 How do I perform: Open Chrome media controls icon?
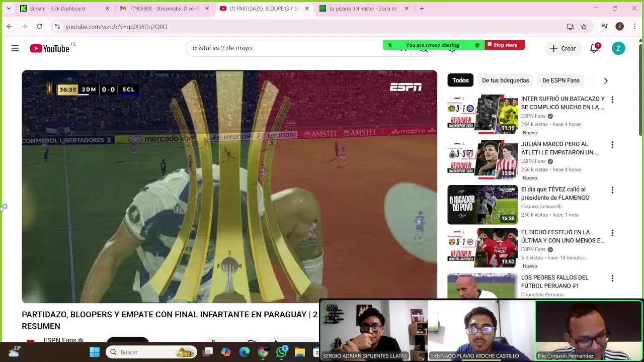pyautogui.click(x=605, y=27)
